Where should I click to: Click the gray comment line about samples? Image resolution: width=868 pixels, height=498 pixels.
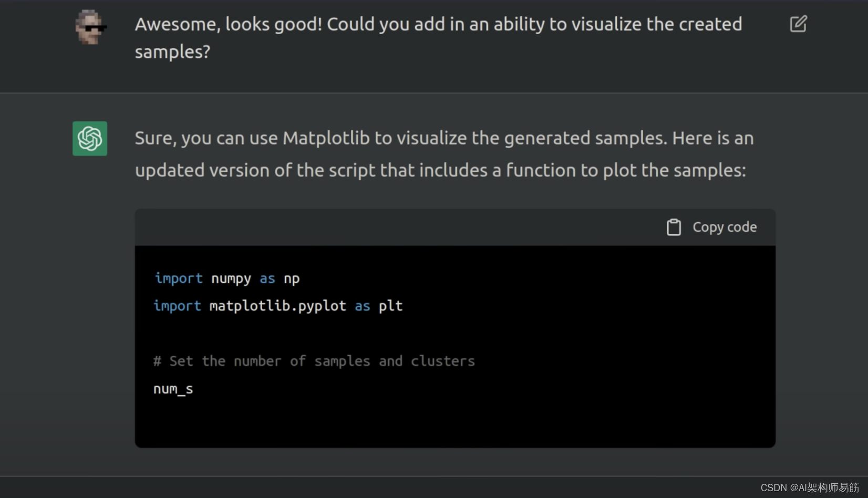pyautogui.click(x=314, y=361)
